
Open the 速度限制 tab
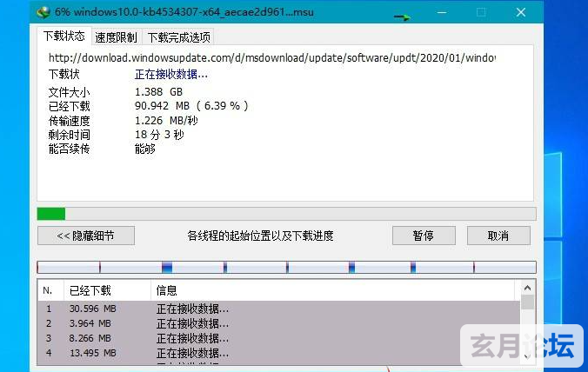point(117,37)
